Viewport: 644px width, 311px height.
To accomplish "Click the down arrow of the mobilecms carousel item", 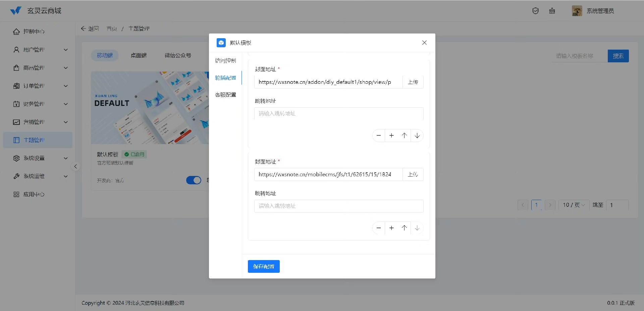I will (417, 228).
